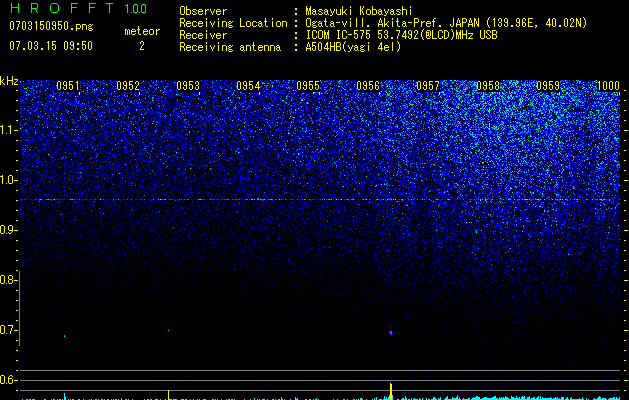
Task: Click the 0958 time marker
Action: pyautogui.click(x=488, y=86)
